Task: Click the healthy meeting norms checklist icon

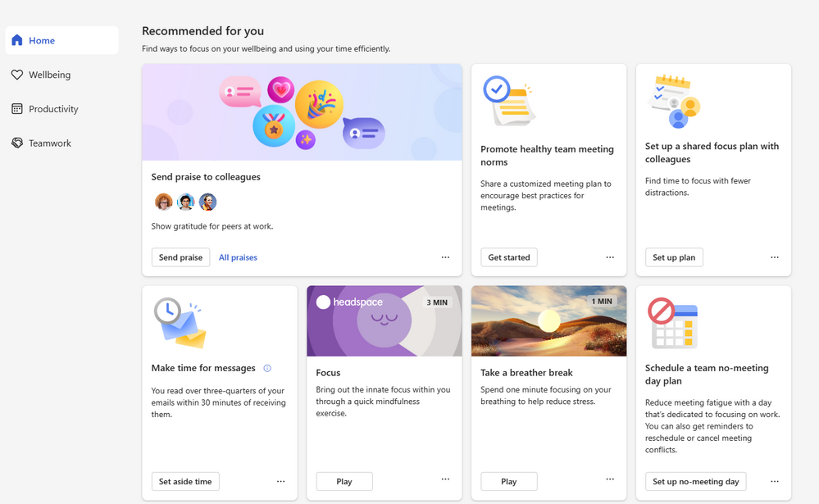Action: pos(508,101)
